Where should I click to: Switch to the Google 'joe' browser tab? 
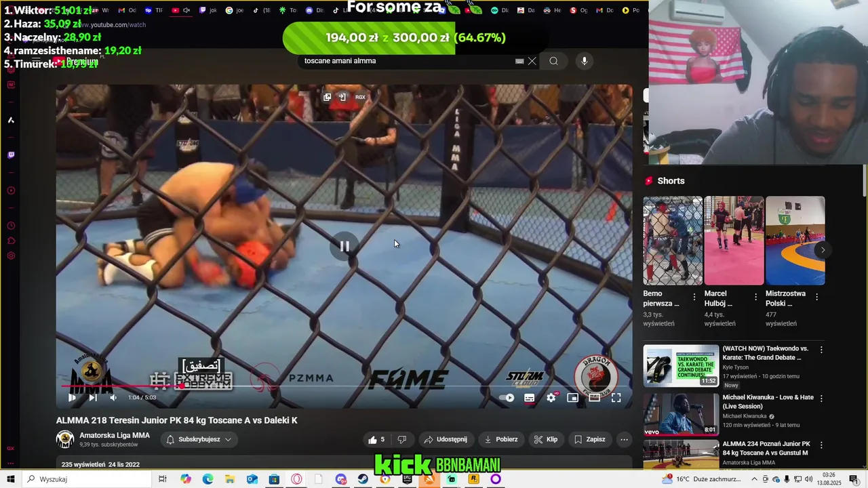pos(235,11)
